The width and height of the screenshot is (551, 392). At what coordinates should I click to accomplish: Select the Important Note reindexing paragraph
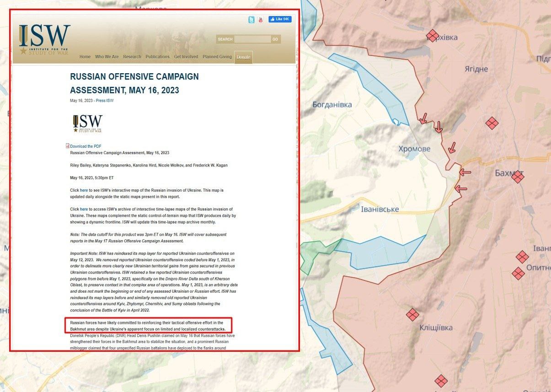coord(154,281)
